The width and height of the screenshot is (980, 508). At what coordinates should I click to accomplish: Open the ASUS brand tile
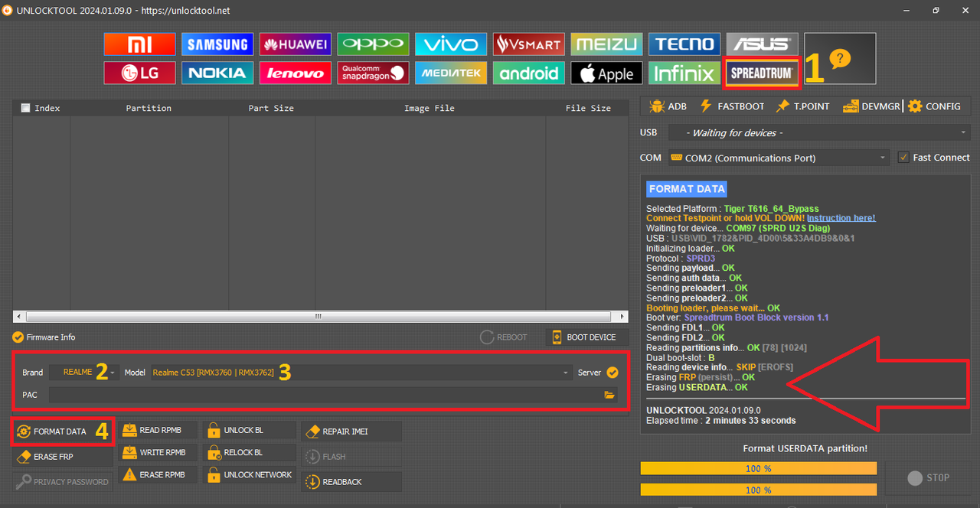tap(762, 43)
